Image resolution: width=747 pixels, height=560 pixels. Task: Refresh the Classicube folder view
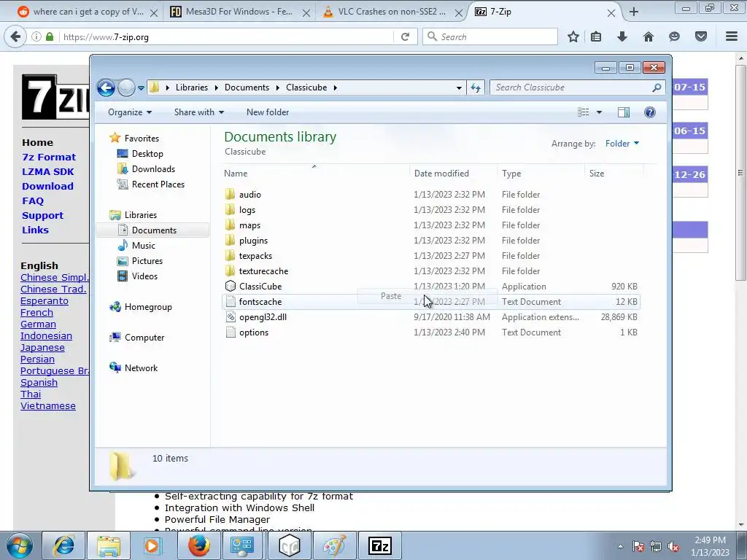coord(476,87)
